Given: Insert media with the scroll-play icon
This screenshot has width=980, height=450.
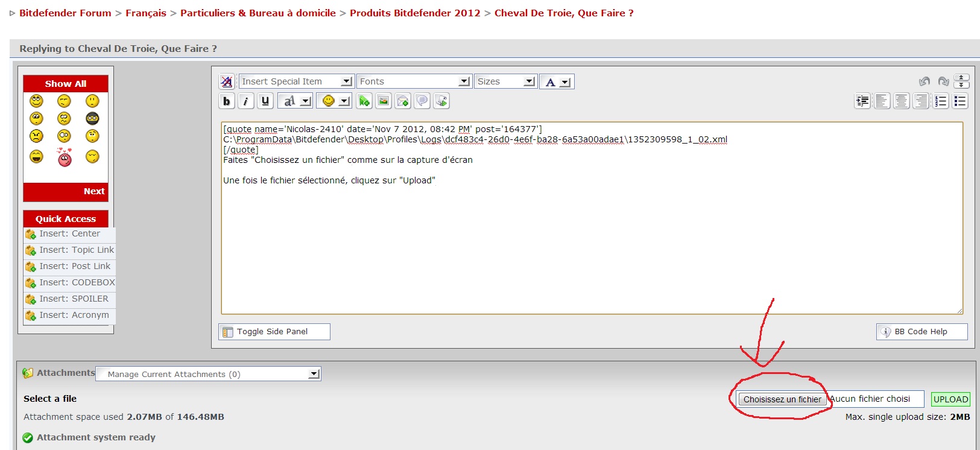Looking at the screenshot, I should (441, 101).
